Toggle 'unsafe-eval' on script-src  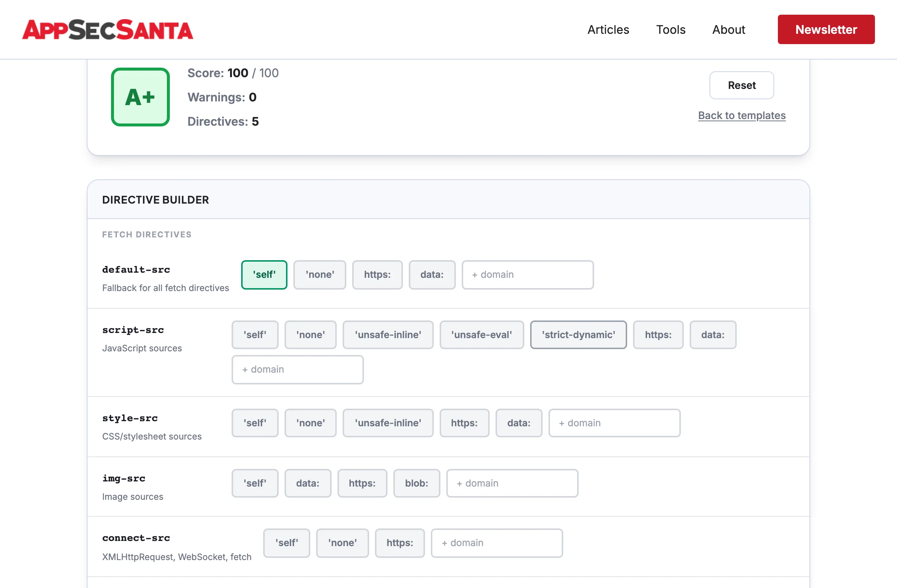tap(481, 334)
